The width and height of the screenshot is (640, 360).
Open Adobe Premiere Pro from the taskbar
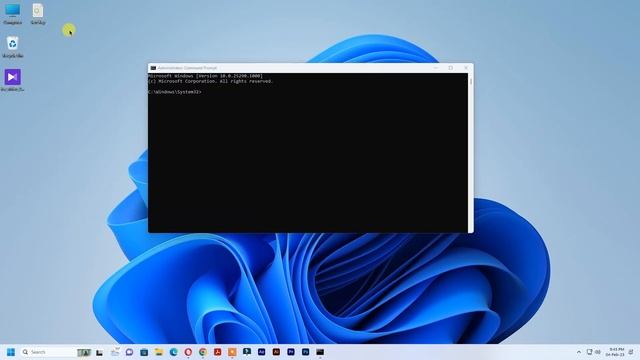click(x=291, y=352)
